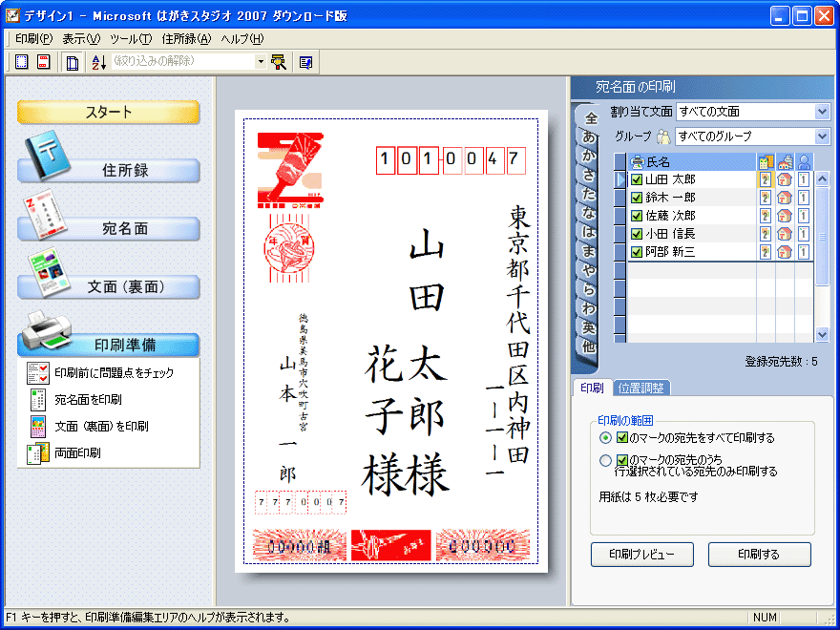
Task: Uncheck the 鈴木 一郎 checkbox
Action: click(x=637, y=198)
